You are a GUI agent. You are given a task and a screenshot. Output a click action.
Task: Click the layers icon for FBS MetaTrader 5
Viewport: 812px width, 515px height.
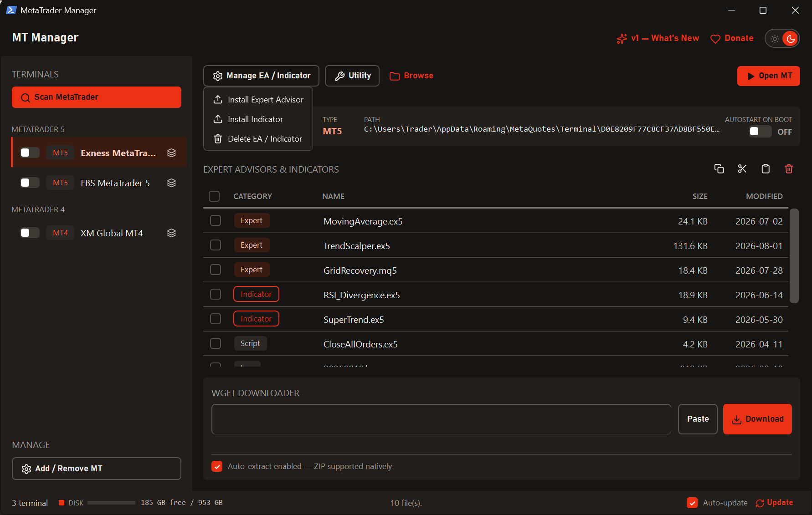pos(171,183)
